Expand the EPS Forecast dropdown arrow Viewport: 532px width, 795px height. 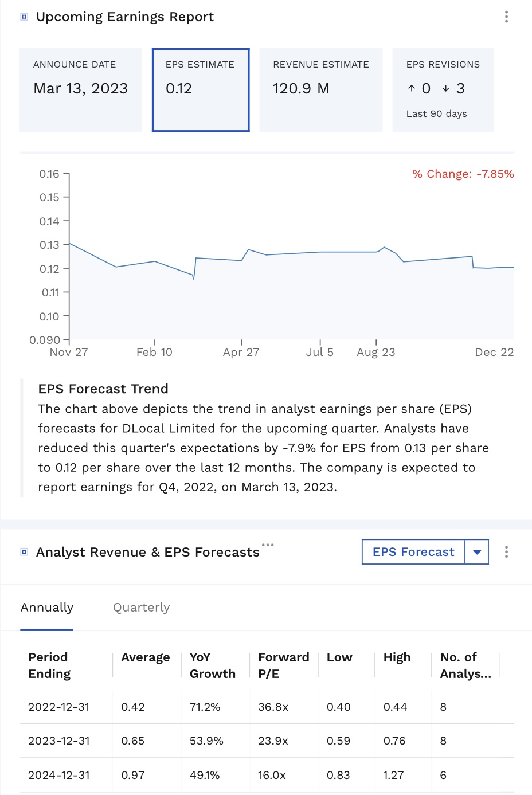[477, 552]
